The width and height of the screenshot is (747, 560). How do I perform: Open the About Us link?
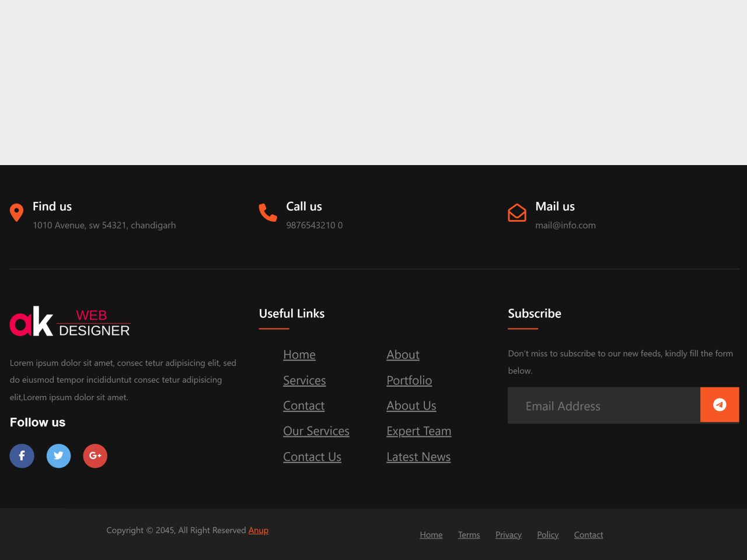(411, 405)
